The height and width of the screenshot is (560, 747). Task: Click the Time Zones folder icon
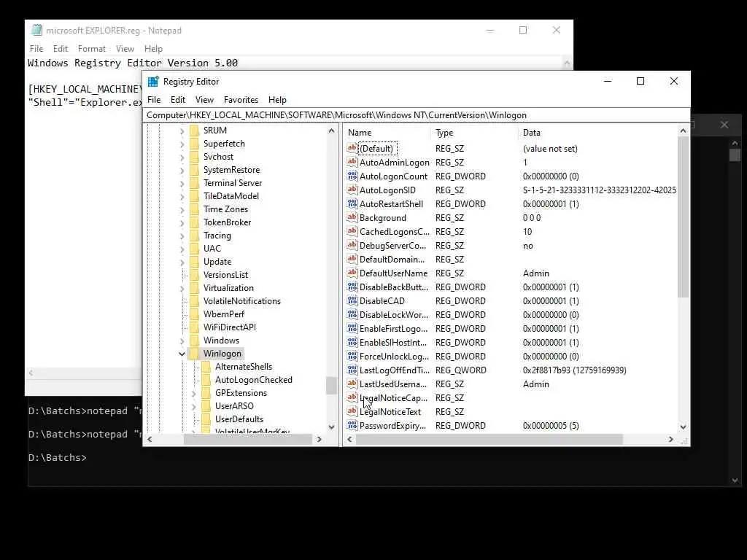(x=194, y=209)
